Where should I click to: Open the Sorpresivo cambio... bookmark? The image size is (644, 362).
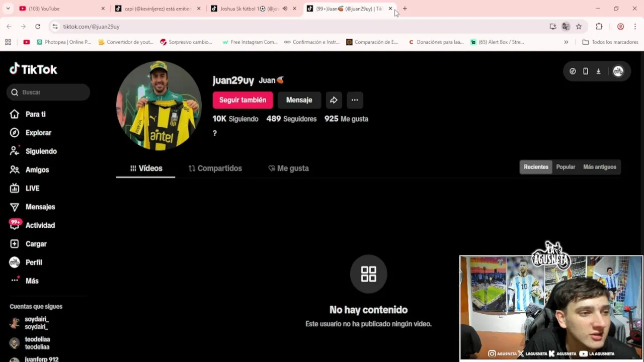tap(186, 42)
